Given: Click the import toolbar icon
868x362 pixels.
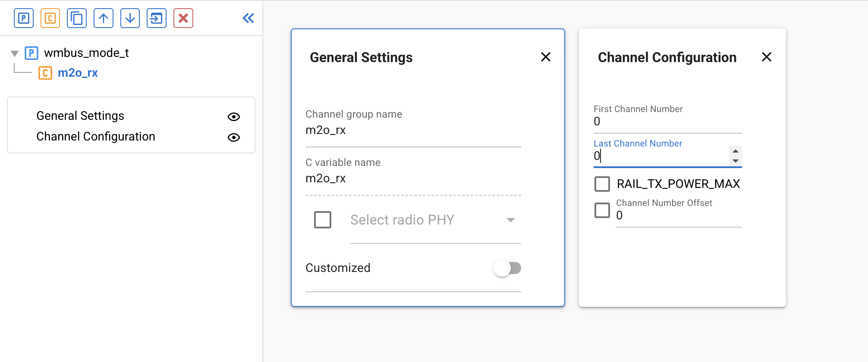Looking at the screenshot, I should pos(157,19).
